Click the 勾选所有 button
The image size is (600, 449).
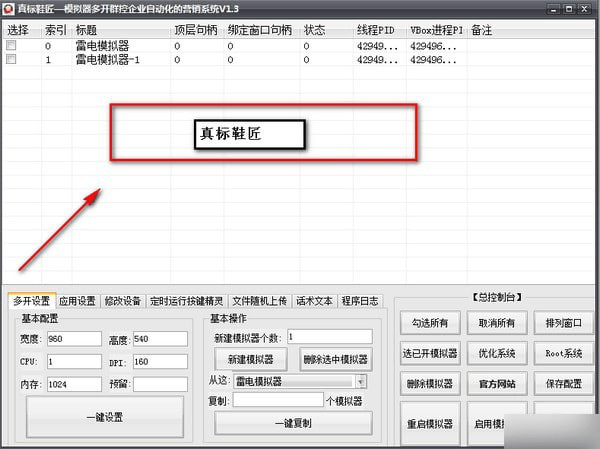430,323
